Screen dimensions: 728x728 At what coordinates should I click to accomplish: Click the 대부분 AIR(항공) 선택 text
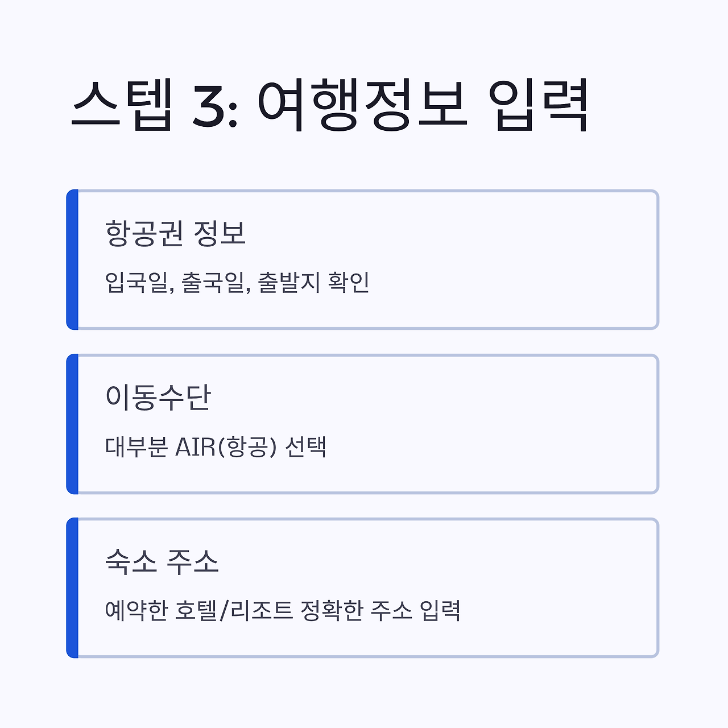[x=216, y=447]
